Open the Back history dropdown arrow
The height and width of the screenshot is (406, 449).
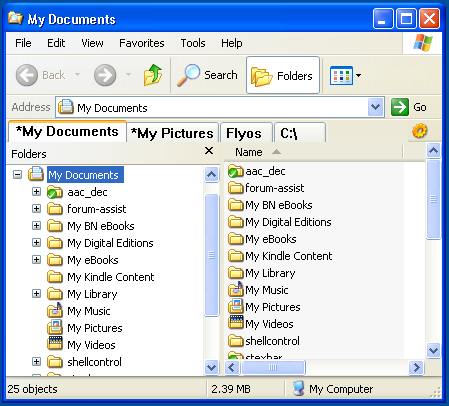(x=77, y=74)
